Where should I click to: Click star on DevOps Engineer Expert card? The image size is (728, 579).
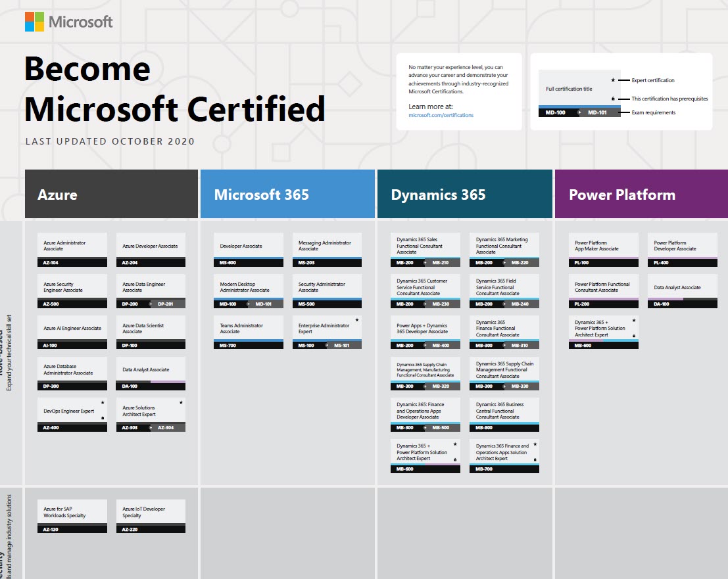click(103, 402)
